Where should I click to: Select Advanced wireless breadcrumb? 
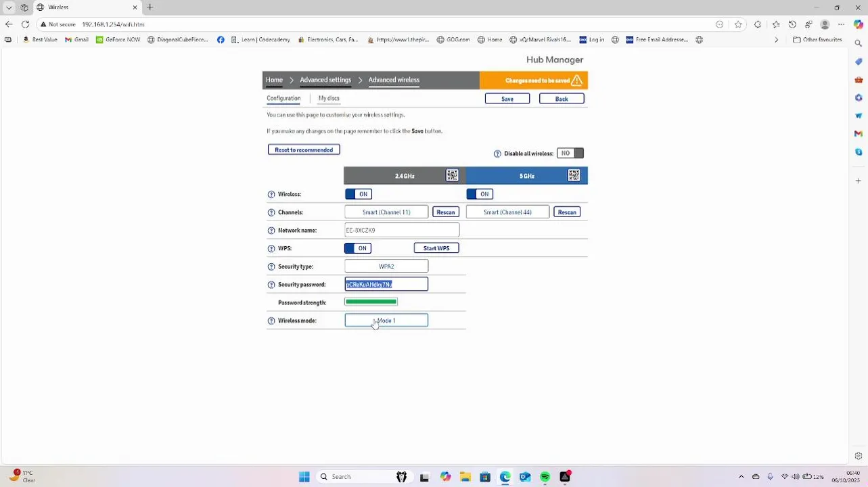(394, 80)
